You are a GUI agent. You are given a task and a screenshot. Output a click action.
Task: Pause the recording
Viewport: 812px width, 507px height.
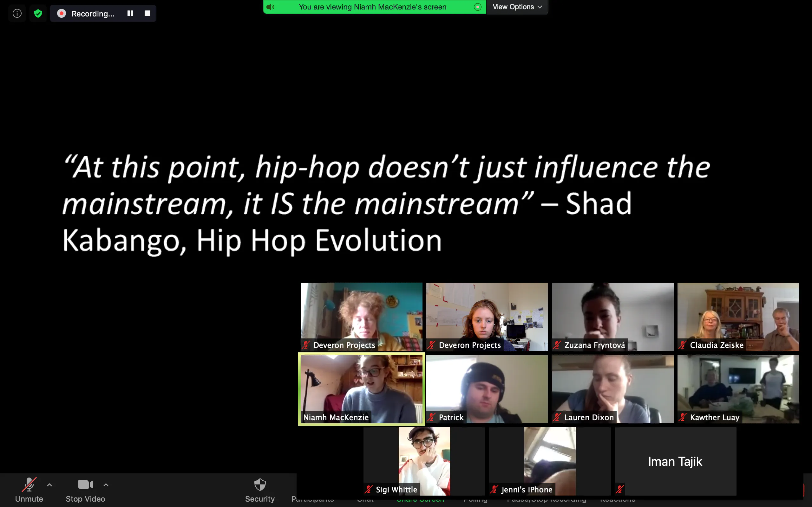[130, 13]
